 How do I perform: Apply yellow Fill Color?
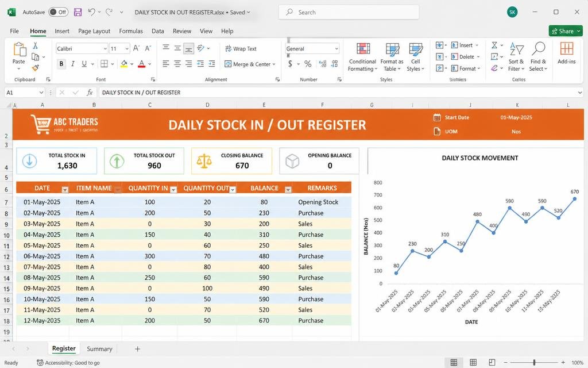click(124, 64)
